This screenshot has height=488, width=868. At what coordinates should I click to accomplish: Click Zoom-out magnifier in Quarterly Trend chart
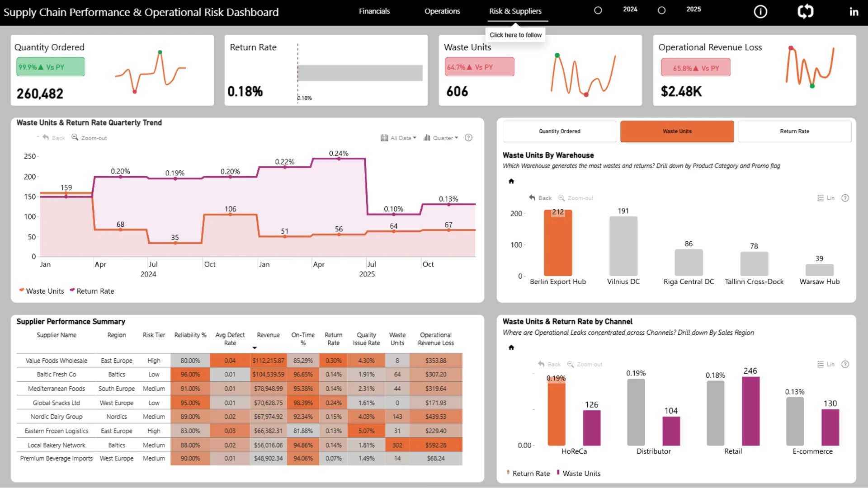[75, 137]
